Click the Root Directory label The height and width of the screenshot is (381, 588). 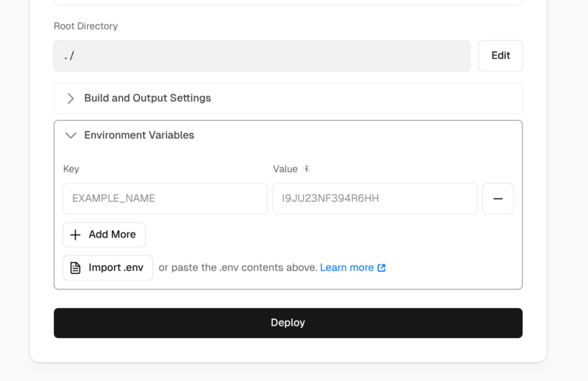coord(86,26)
